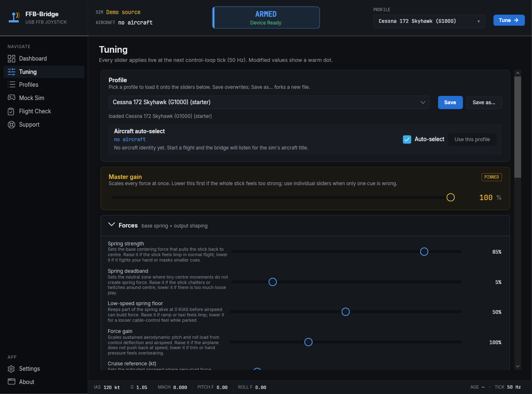532x394 pixels.
Task: Collapse the Forces section
Action: (x=111, y=225)
